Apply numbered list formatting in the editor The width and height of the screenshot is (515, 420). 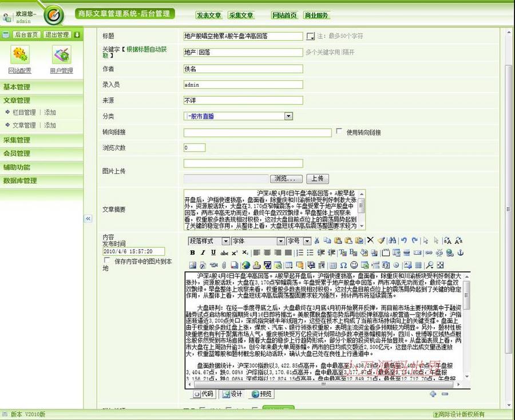(x=299, y=251)
